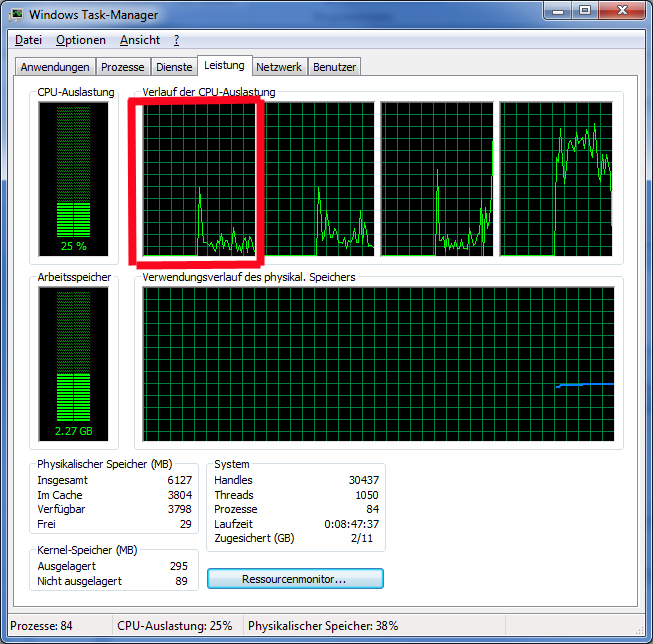Click the Im Cache value 3804
The height and width of the screenshot is (644, 653).
179,495
